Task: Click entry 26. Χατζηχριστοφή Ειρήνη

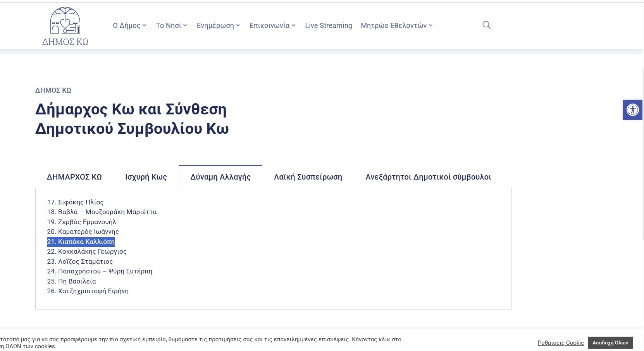Action: click(88, 291)
